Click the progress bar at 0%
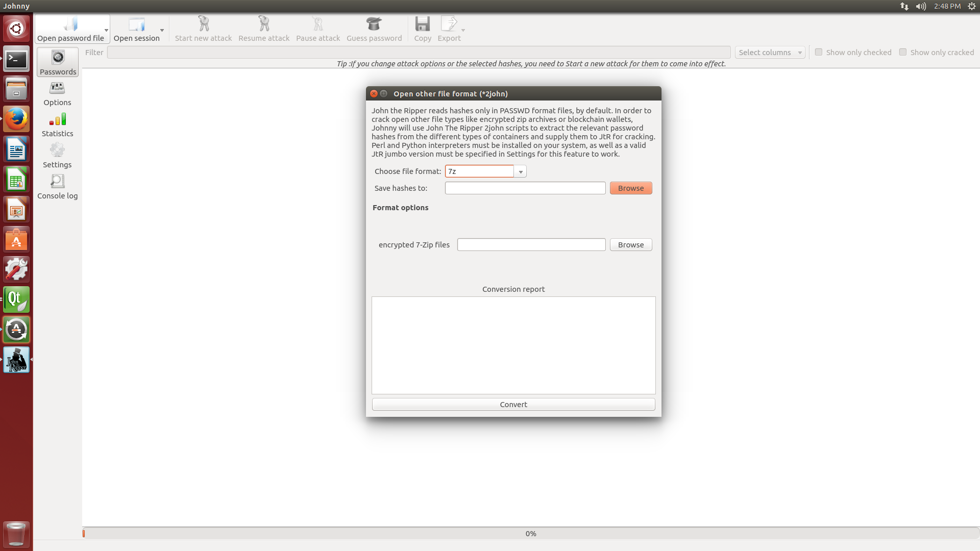Image resolution: width=980 pixels, height=551 pixels. pyautogui.click(x=530, y=533)
